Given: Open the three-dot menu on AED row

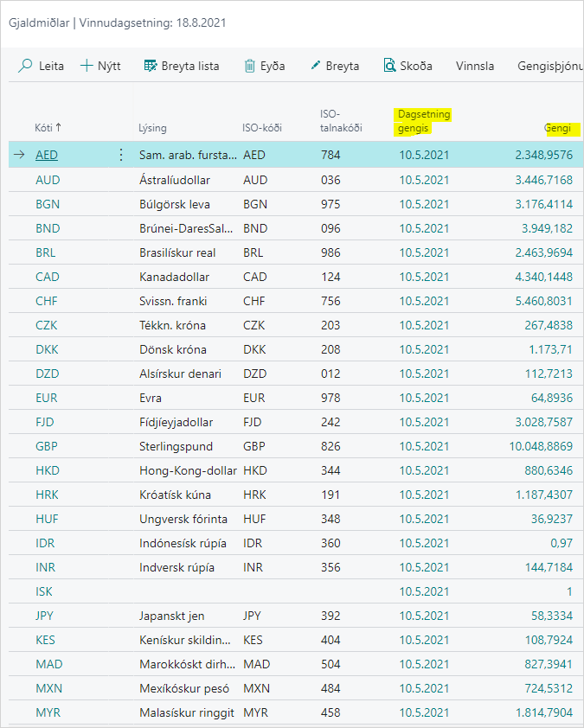Looking at the screenshot, I should 120,156.
